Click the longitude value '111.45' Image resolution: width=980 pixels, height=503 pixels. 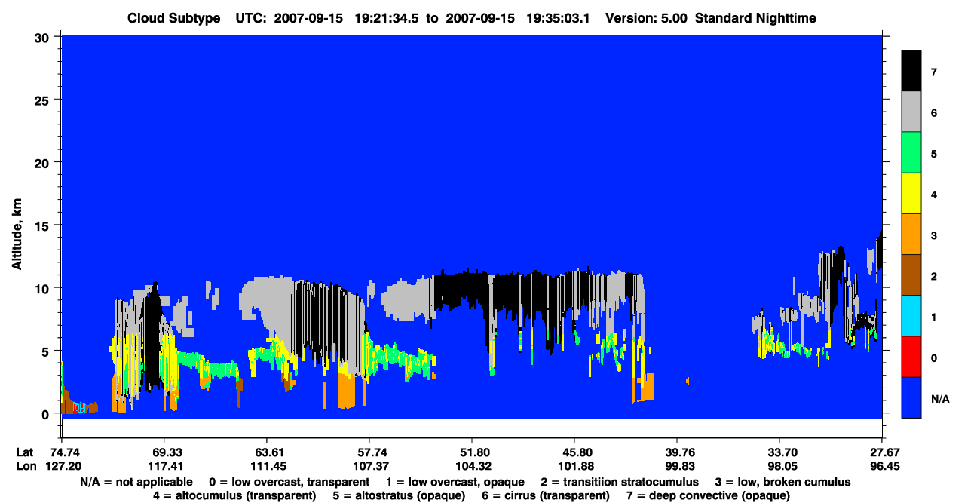(x=267, y=467)
